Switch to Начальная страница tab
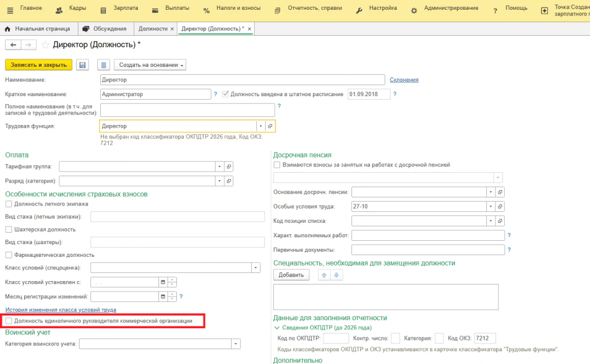Image resolution: width=590 pixels, height=364 pixels. 37,29
